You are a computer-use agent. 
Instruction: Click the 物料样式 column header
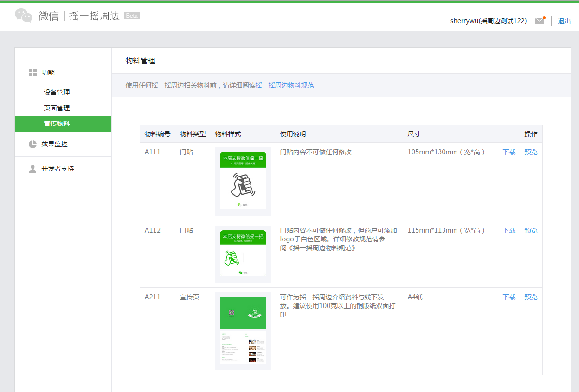tap(228, 134)
